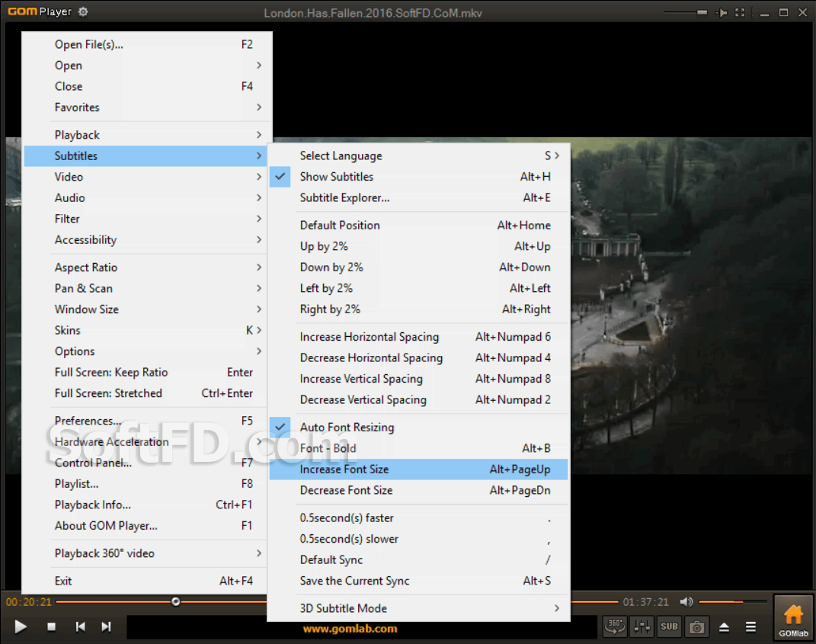
Task: Select the Subtitles menu entry
Action: [x=146, y=155]
